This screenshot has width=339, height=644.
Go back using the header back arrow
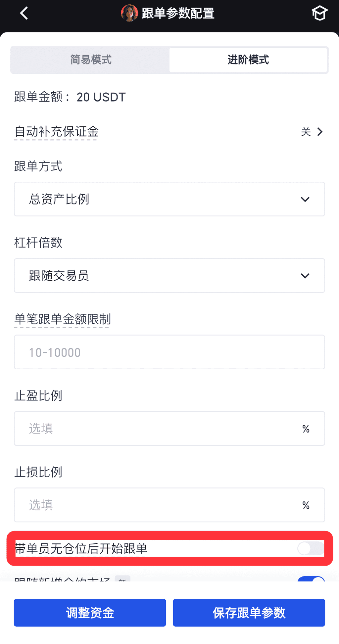coord(24,14)
